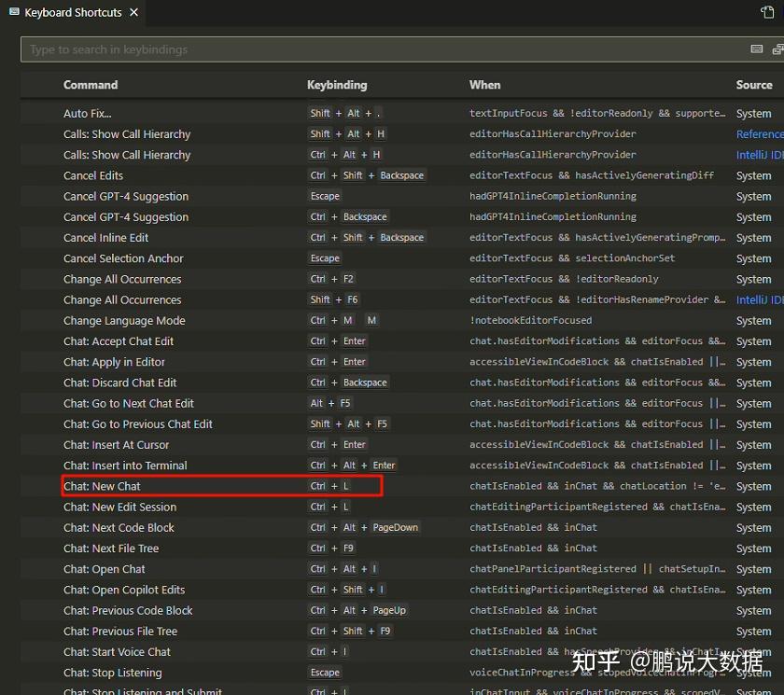The height and width of the screenshot is (695, 784).
Task: Select the Auto Fix... command row
Action: point(88,114)
